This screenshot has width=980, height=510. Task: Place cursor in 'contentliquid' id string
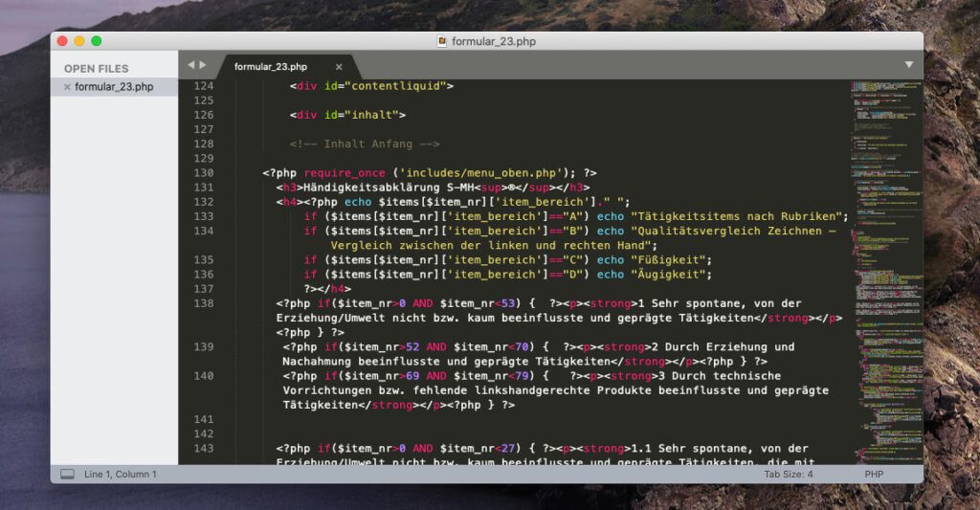coord(395,86)
